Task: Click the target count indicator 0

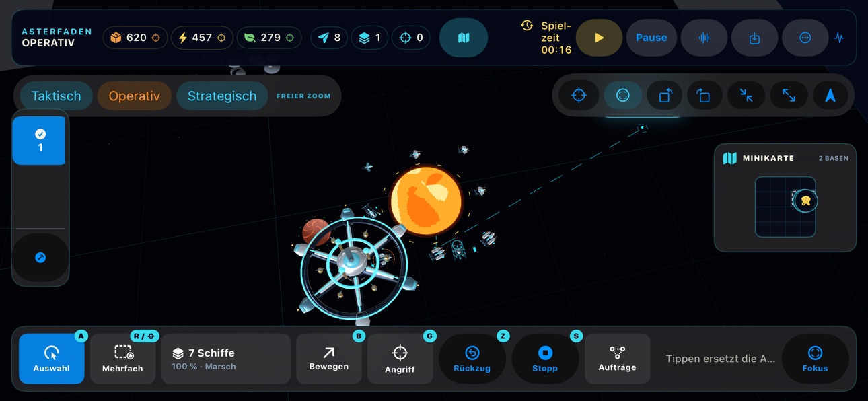Action: pos(410,38)
